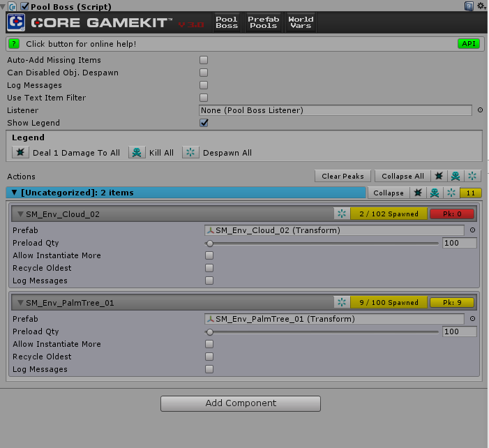Screen dimensions: 489x448
Task: Click the 9 / 100 Spawned button
Action: pyautogui.click(x=389, y=302)
